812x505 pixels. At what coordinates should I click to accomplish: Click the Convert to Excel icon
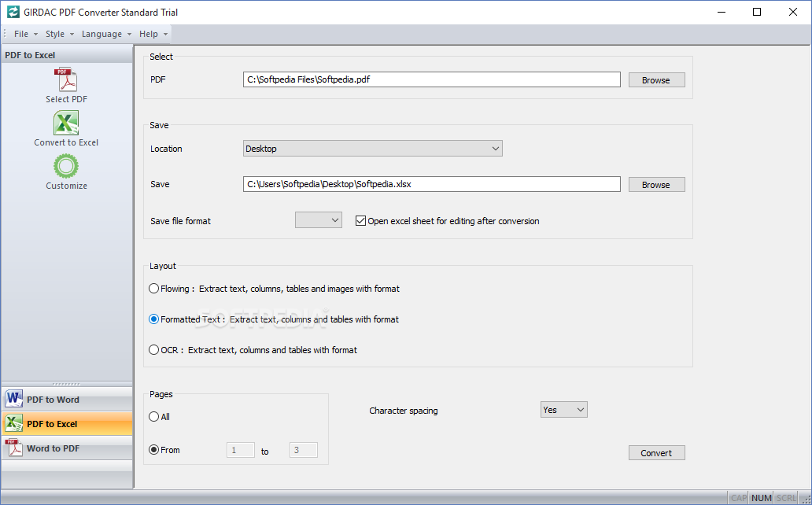[x=66, y=123]
